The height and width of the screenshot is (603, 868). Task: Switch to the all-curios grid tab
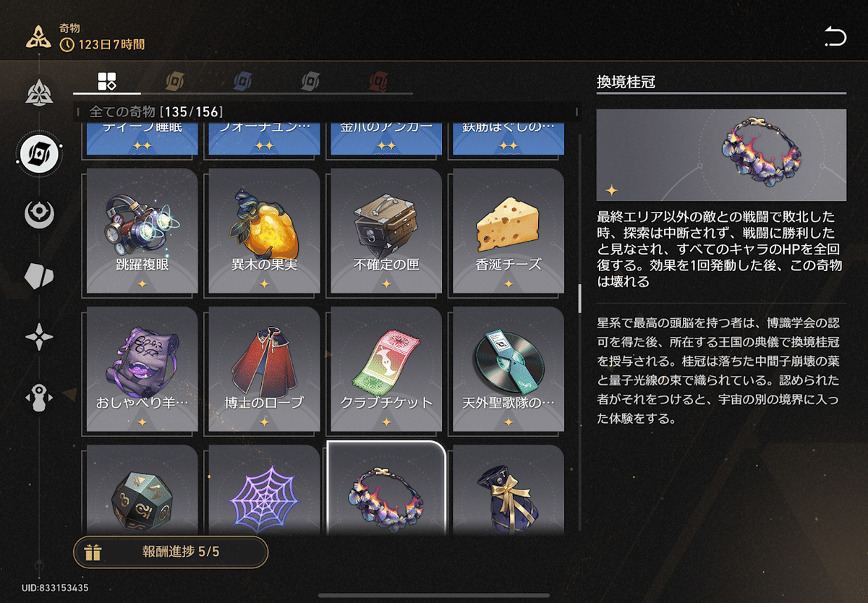pos(107,80)
